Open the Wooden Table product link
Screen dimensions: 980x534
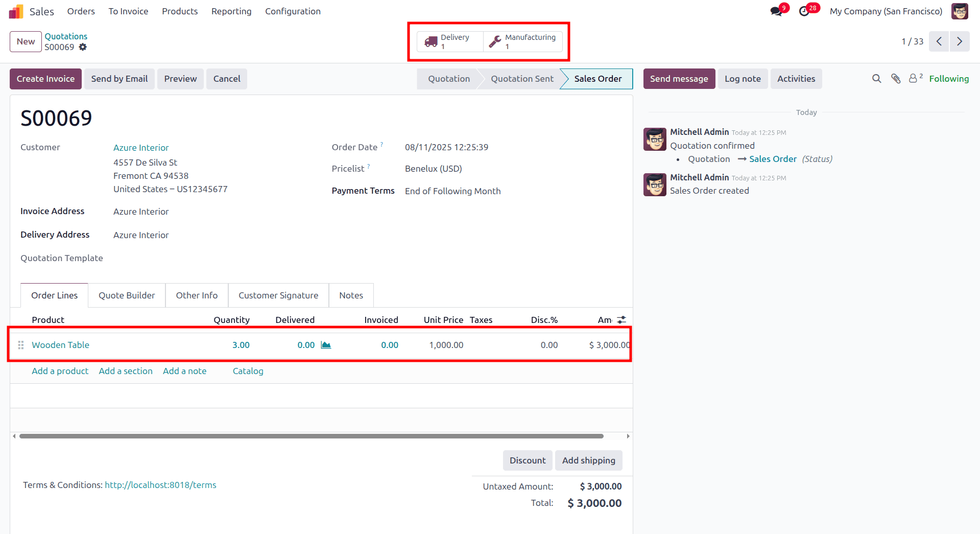click(60, 345)
